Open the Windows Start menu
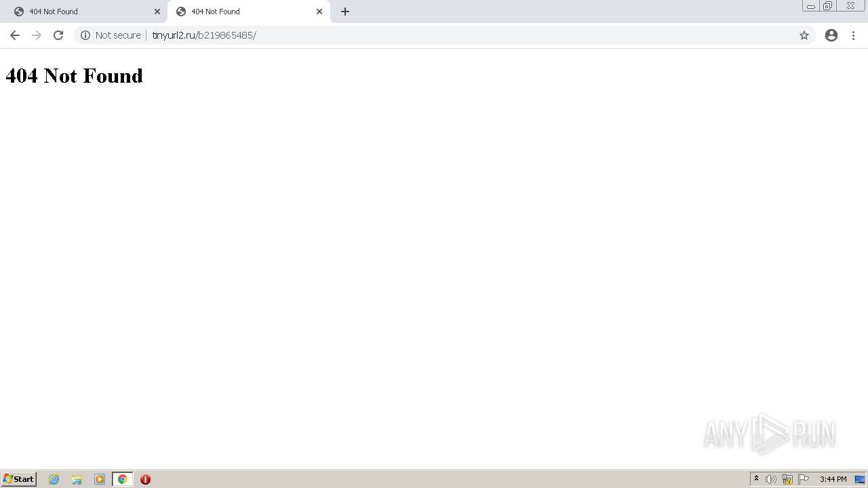This screenshot has width=868, height=488. (x=19, y=479)
